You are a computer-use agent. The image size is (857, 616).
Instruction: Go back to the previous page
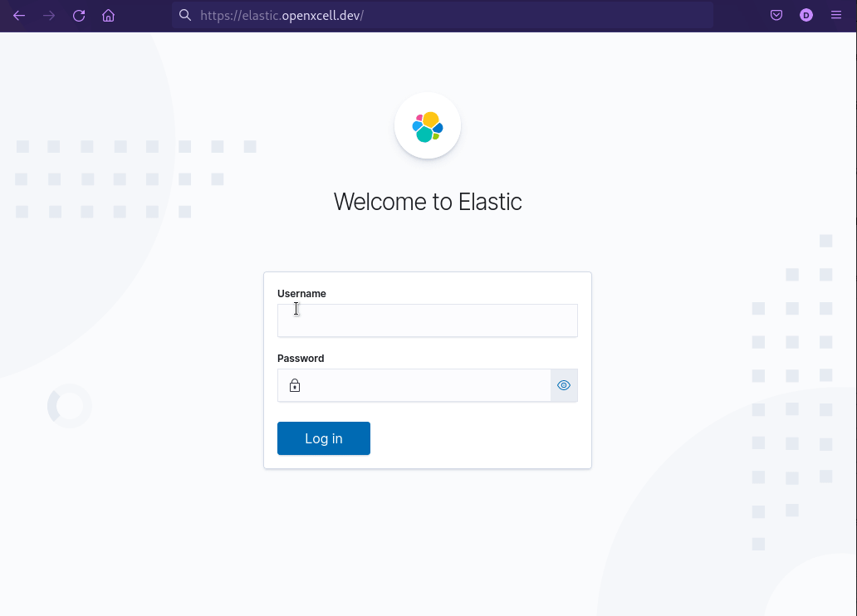tap(19, 16)
